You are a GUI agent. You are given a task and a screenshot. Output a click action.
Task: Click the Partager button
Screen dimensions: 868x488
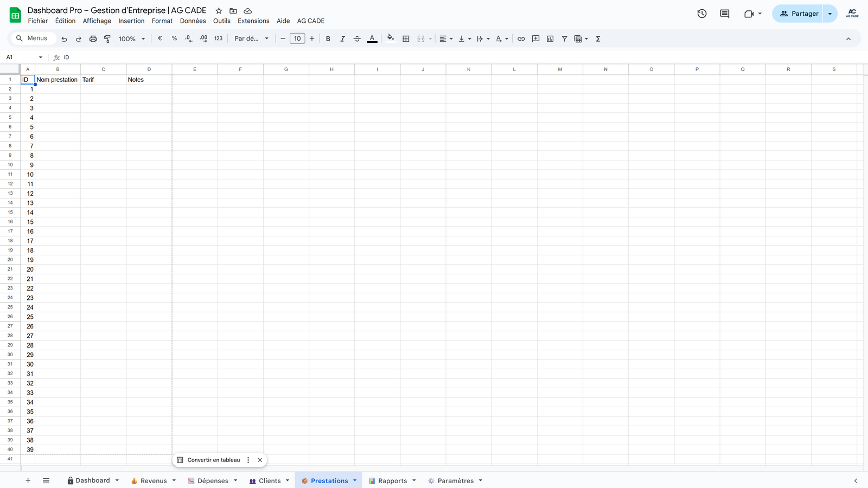pyautogui.click(x=799, y=14)
